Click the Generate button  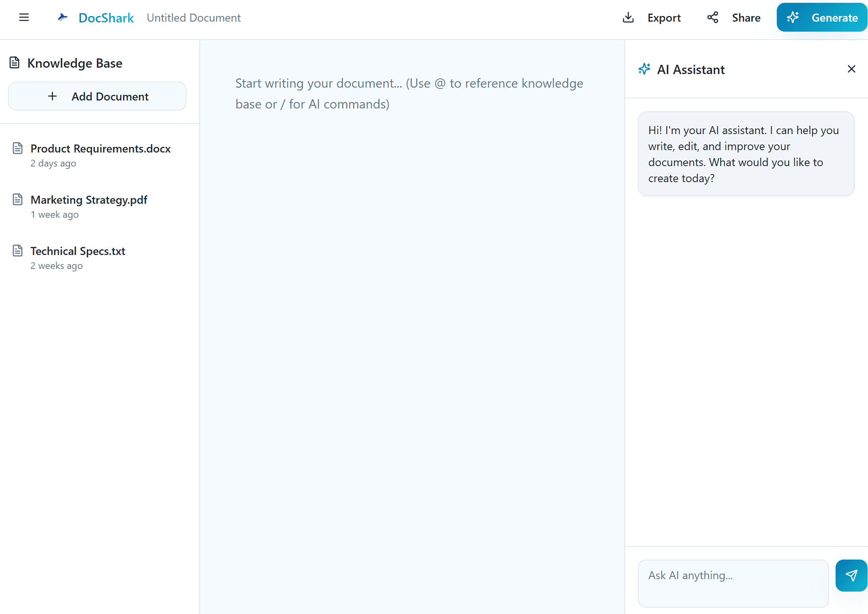(822, 17)
